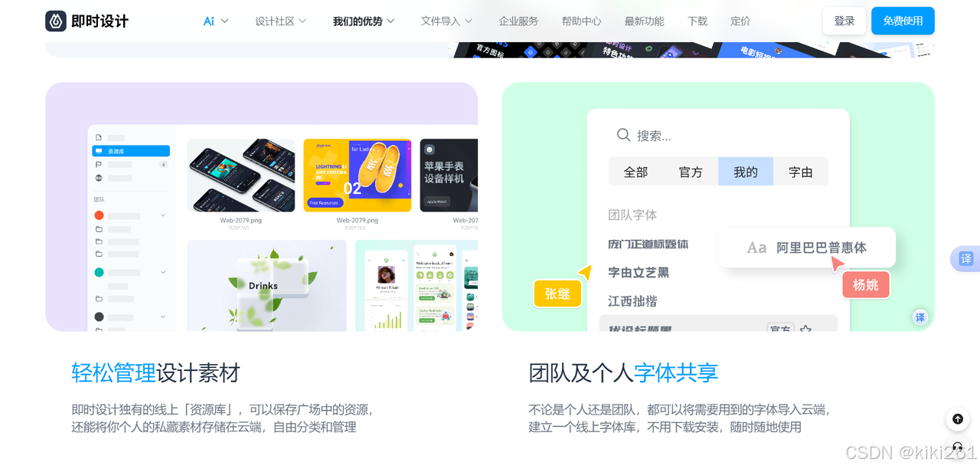Switch to the 字由 font tab
The height and width of the screenshot is (469, 980).
tap(801, 172)
